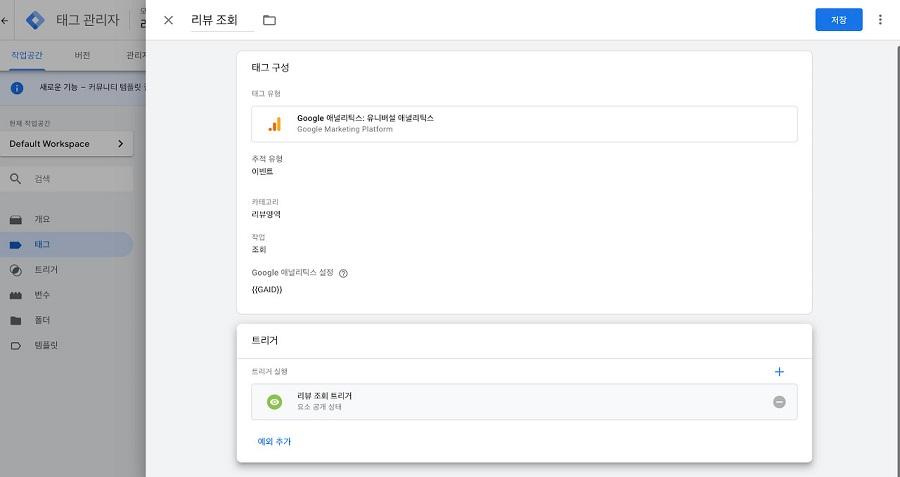The height and width of the screenshot is (477, 900).
Task: Click the search magnifier icon
Action: pyautogui.click(x=15, y=179)
